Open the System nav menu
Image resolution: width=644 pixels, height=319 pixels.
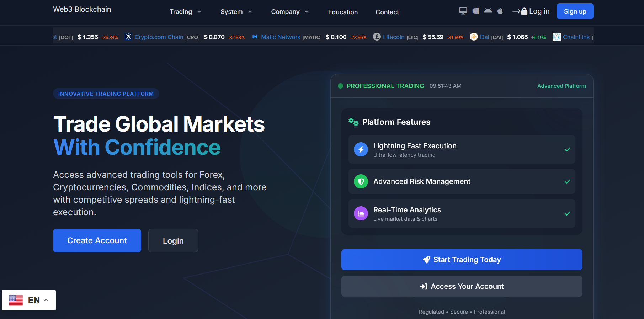[x=231, y=12]
